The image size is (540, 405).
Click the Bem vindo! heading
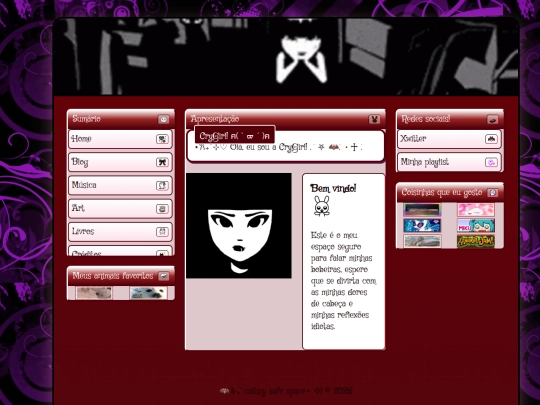click(333, 188)
